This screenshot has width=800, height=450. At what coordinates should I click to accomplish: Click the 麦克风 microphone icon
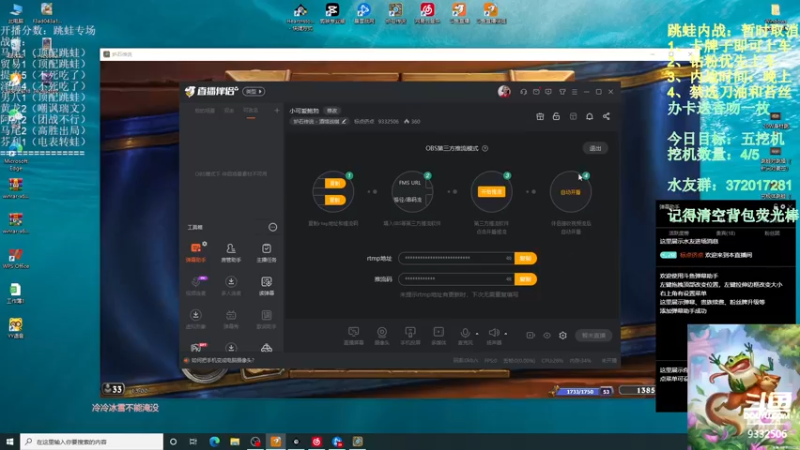click(x=465, y=334)
